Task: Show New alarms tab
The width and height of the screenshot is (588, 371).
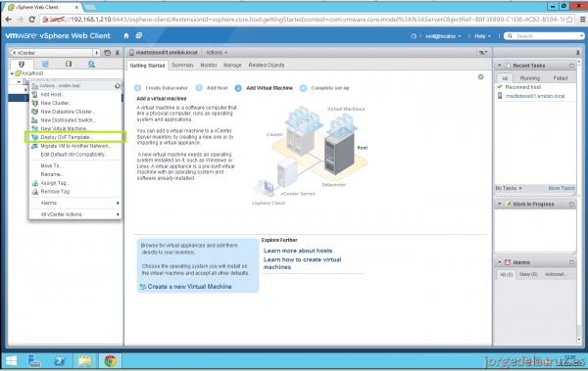Action: click(x=528, y=274)
